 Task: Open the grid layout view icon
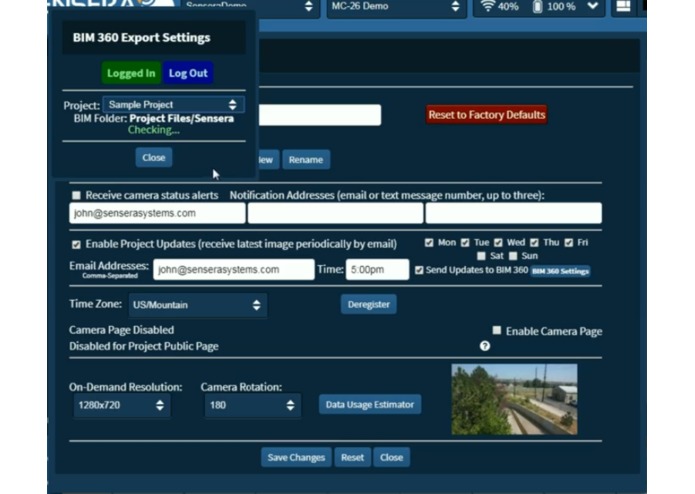[623, 6]
